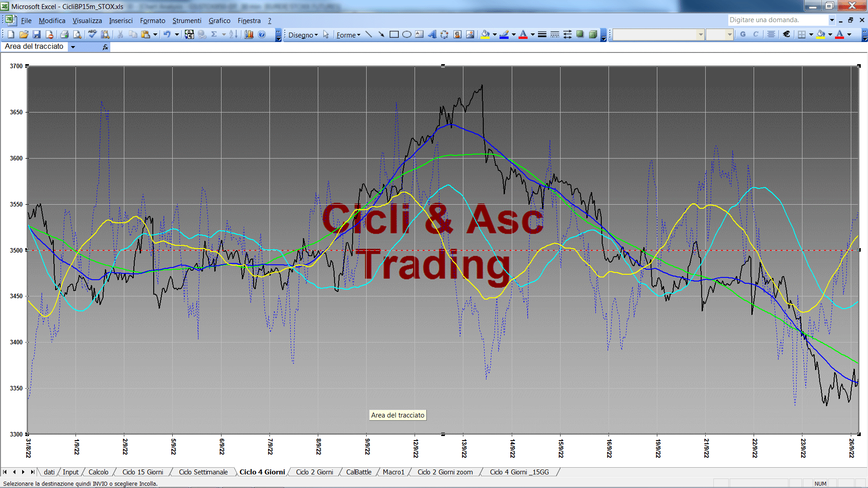This screenshot has height=488, width=868.
Task: Choose the Select Objects arrow pointer
Action: point(326,35)
